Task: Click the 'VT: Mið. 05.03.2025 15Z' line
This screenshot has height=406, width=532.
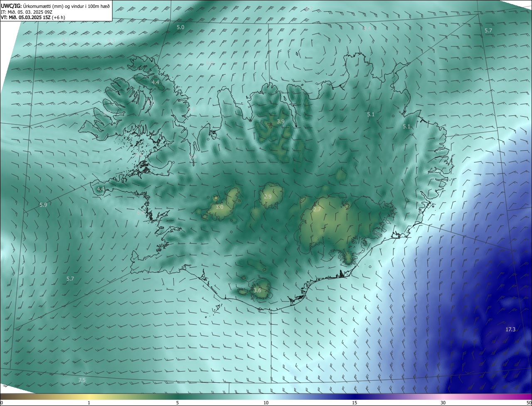Action: click(x=26, y=17)
